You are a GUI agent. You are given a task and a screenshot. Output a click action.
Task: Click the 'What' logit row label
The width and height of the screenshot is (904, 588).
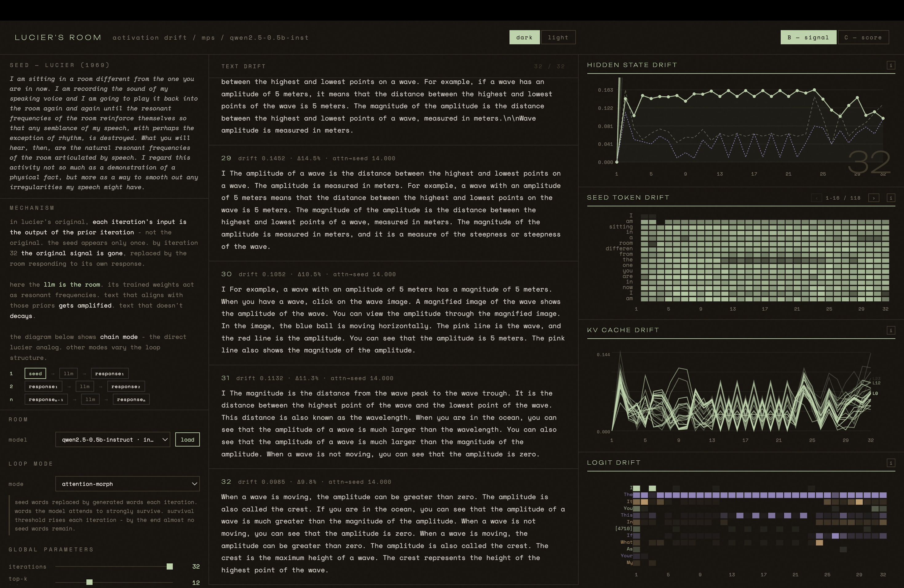[627, 542]
